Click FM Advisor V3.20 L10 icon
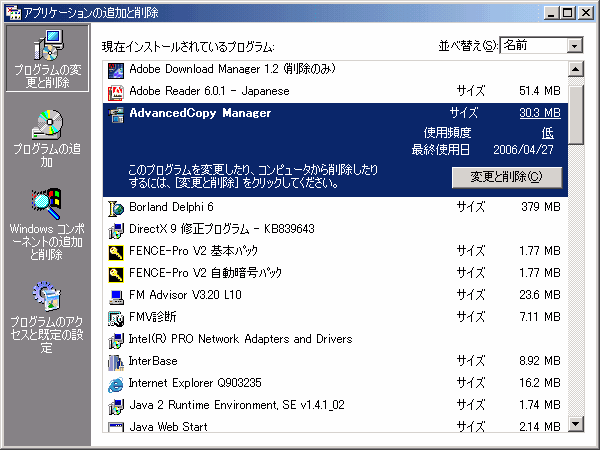600x450 pixels. pos(116,297)
